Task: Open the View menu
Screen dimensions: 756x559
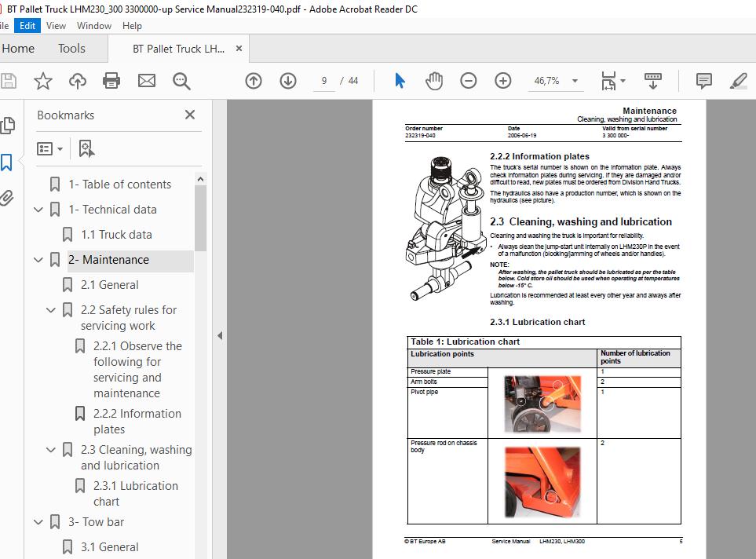Action: [x=56, y=26]
